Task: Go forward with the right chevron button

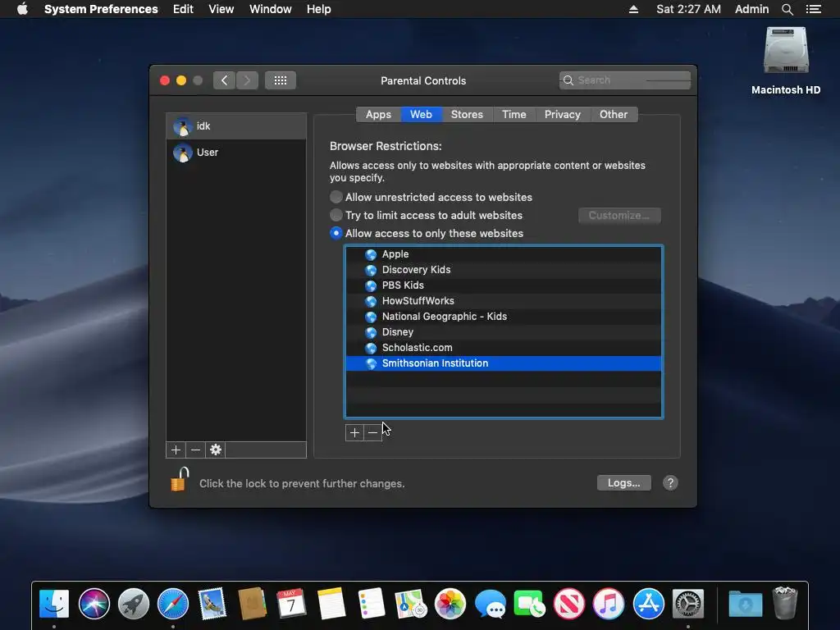Action: tap(247, 80)
